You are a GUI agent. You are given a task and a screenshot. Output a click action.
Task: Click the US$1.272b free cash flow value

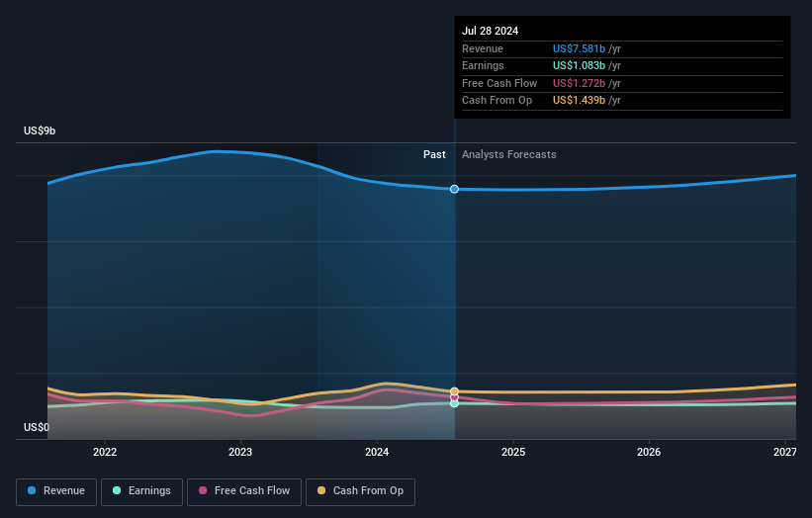[x=579, y=83]
